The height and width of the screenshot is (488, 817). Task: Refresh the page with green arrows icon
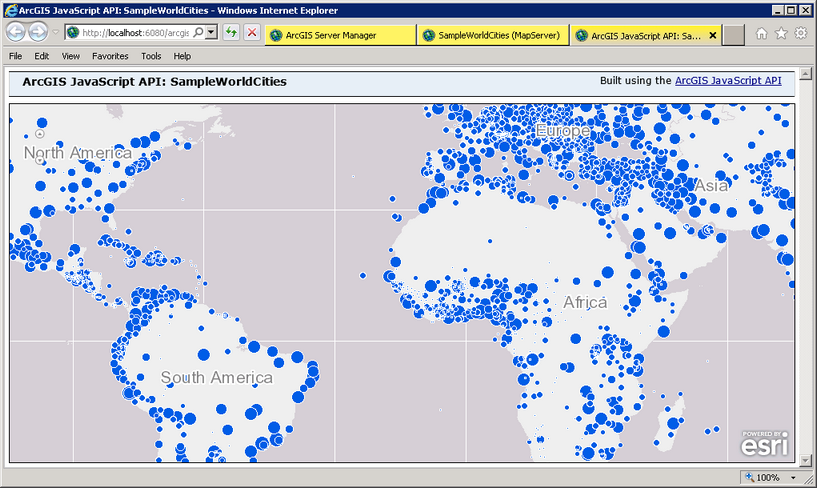coord(231,33)
